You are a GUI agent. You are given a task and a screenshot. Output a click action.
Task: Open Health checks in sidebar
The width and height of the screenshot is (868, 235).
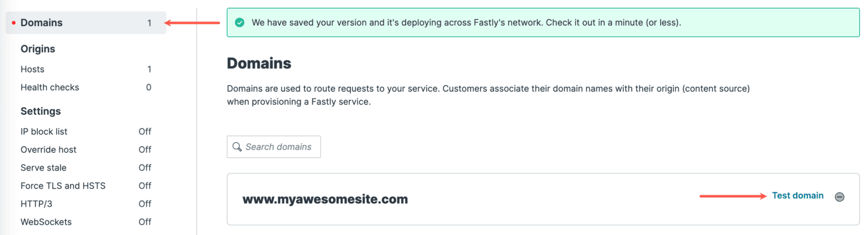(86, 88)
